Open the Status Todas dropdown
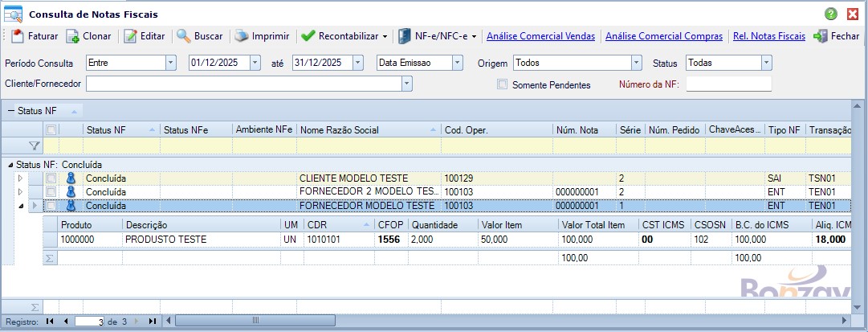 pos(766,63)
